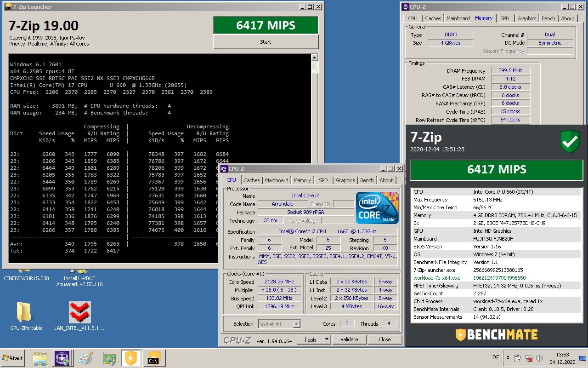Image resolution: width=588 pixels, height=368 pixels.
Task: Select Memory tab in the front CPU-Z window
Action: pos(302,180)
